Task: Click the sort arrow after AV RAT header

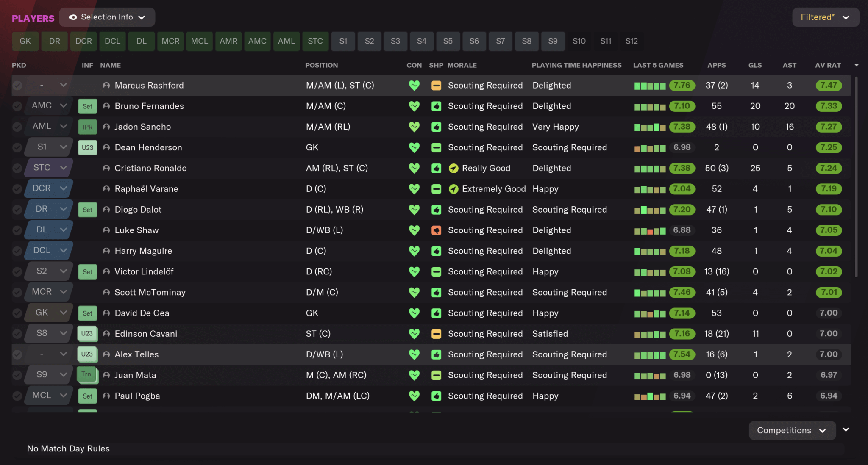Action: coord(856,65)
